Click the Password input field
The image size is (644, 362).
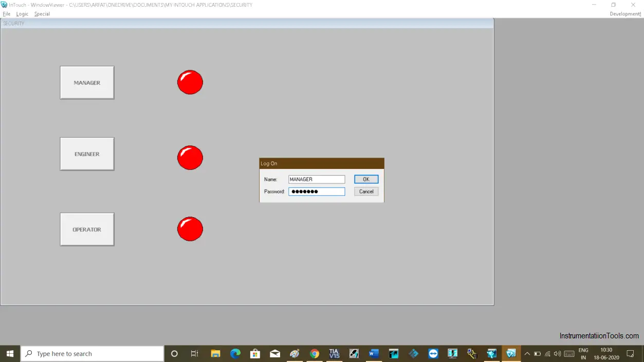(317, 192)
